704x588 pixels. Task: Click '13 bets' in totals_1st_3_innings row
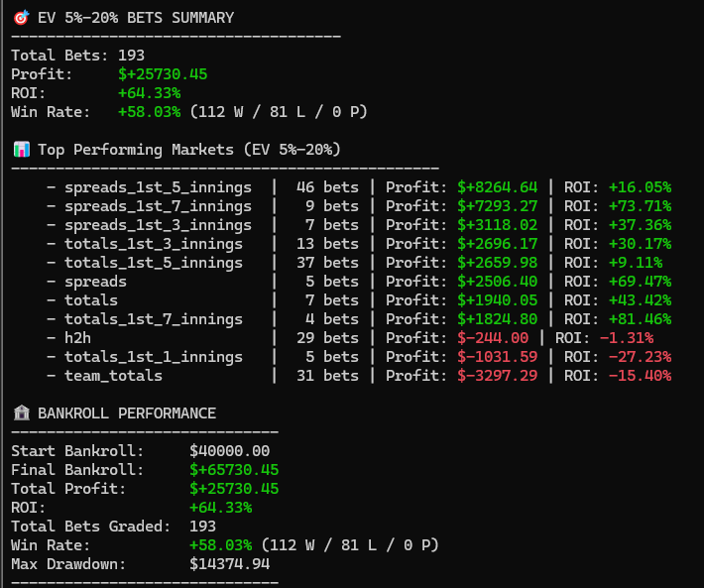[x=327, y=244]
